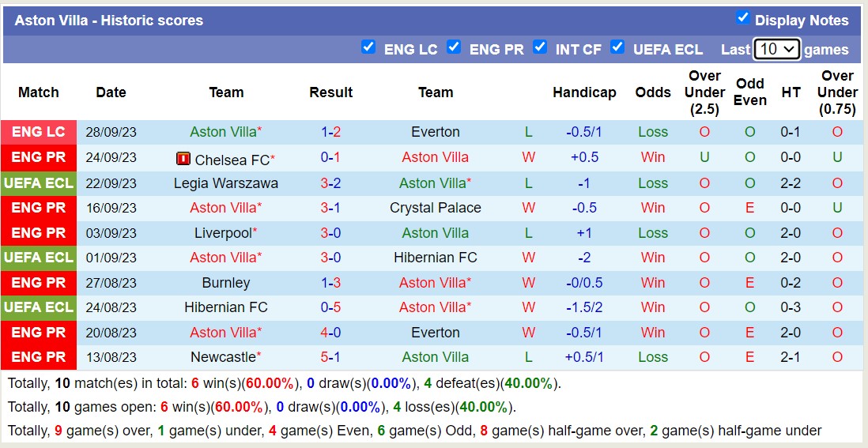The height and width of the screenshot is (448, 868).
Task: Uncheck the ENG LC league filter
Action: coord(368,47)
